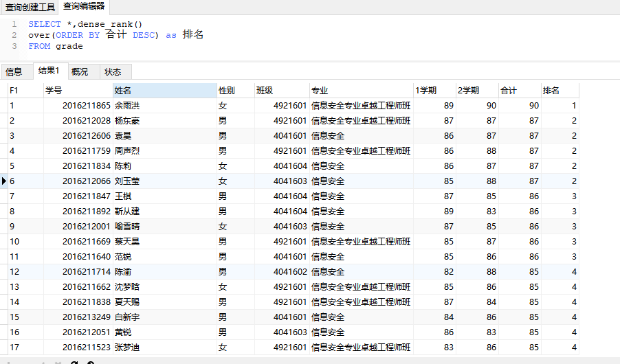
Task: Select student ID cell 2016211865
Action: [x=78, y=106]
